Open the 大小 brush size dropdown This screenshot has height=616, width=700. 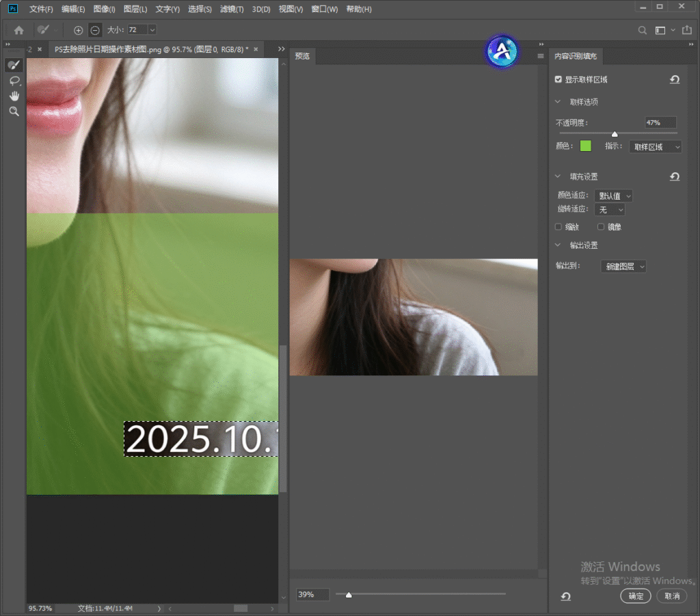[x=152, y=30]
